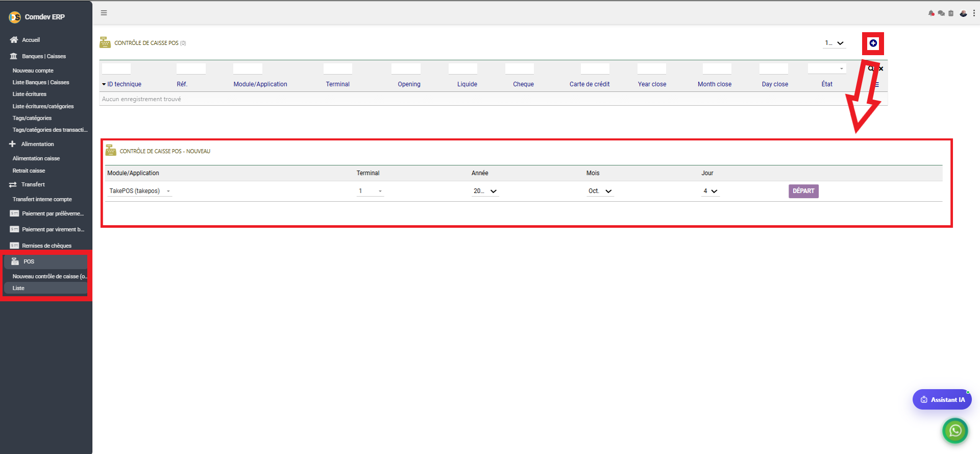Open the WhatsApp chat bubble
980x454 pixels.
[x=955, y=431]
